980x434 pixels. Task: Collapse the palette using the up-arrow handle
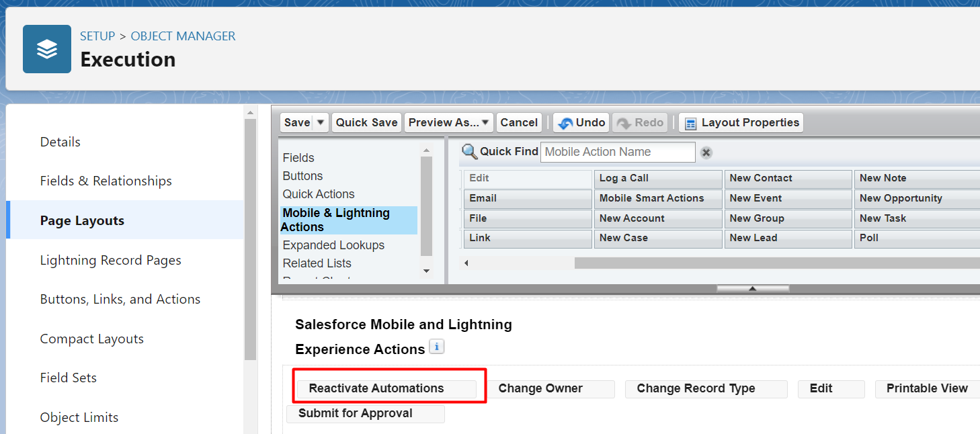tap(753, 288)
